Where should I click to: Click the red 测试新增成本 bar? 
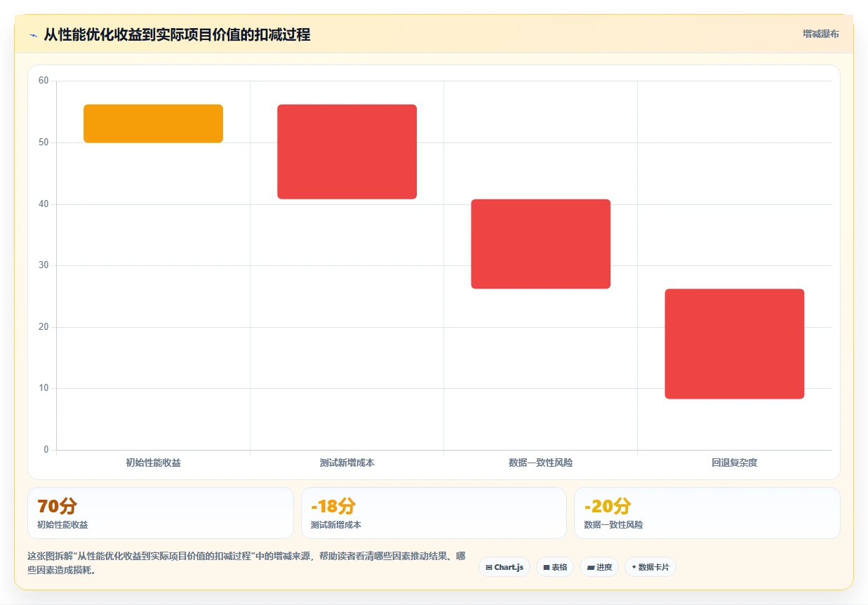[347, 152]
